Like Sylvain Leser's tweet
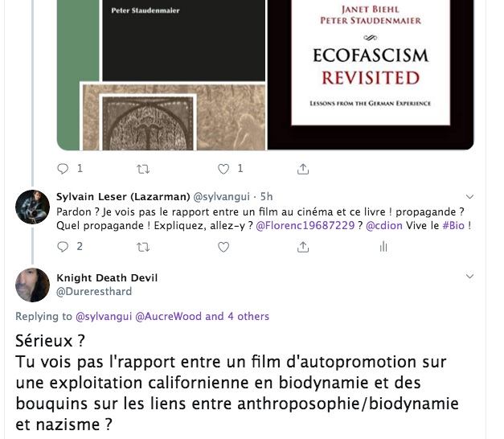The height and width of the screenshot is (439, 504). coord(223,247)
